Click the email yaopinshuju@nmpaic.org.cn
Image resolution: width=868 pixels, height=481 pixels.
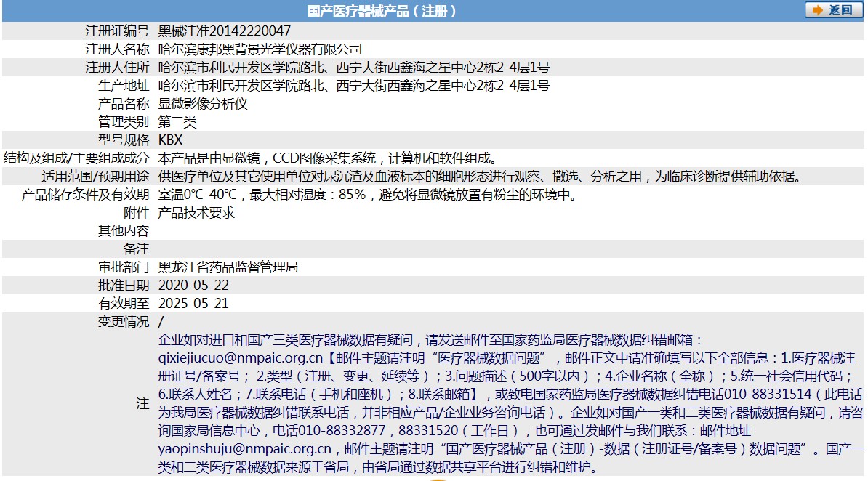[245, 449]
